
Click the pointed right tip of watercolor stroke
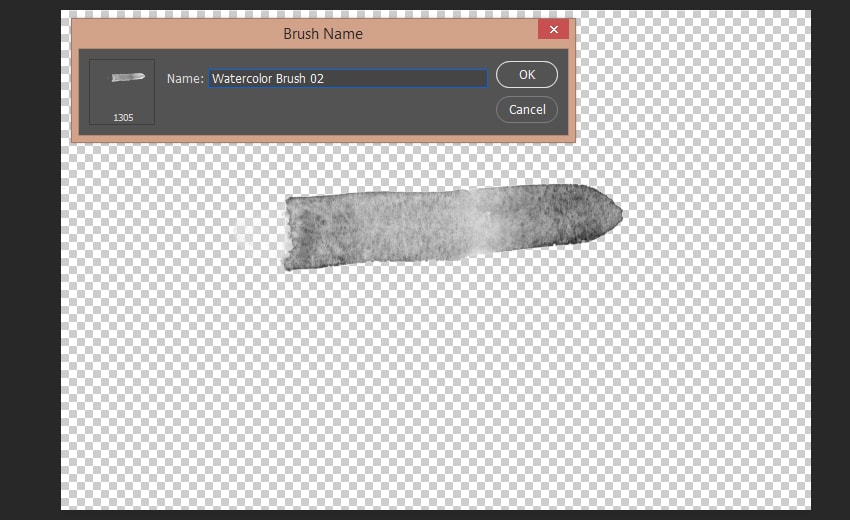619,212
